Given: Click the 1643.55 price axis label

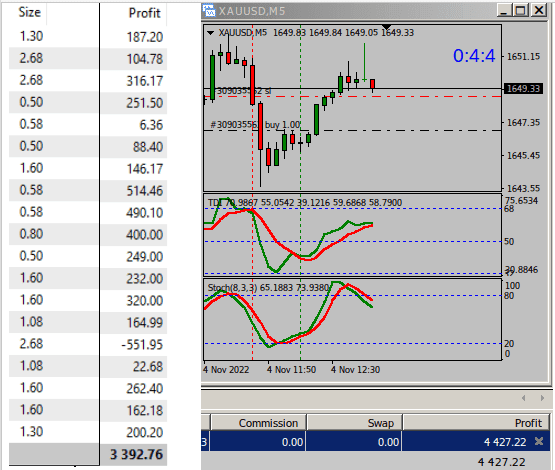Looking at the screenshot, I should tap(523, 188).
